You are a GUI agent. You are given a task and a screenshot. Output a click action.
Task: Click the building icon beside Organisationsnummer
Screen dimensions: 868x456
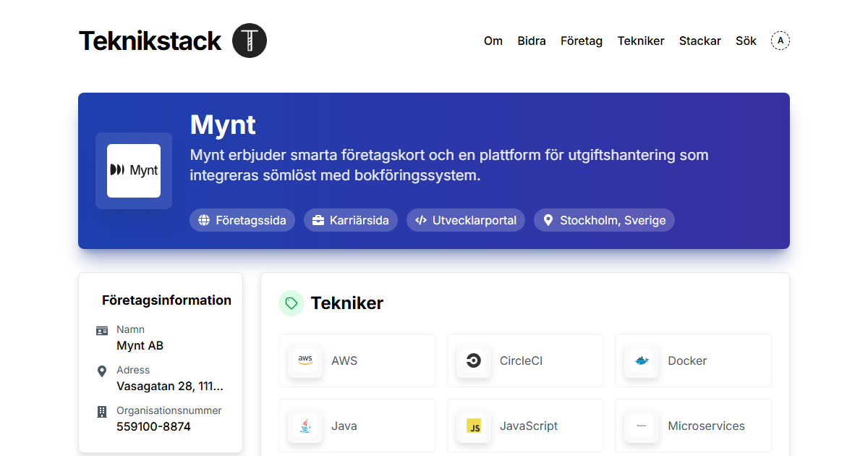tap(102, 412)
